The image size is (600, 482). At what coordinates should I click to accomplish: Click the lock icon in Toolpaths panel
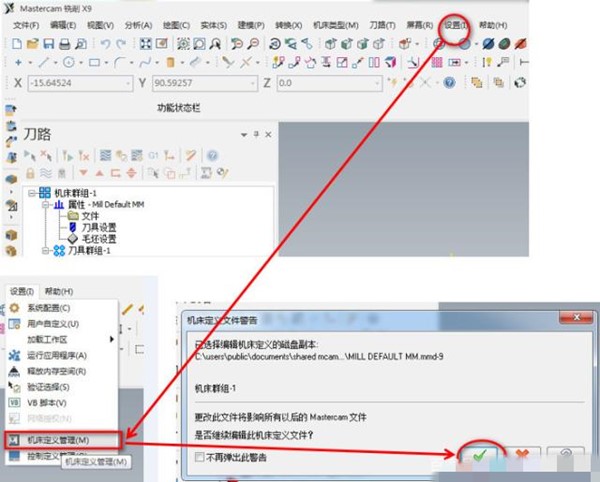[30, 173]
